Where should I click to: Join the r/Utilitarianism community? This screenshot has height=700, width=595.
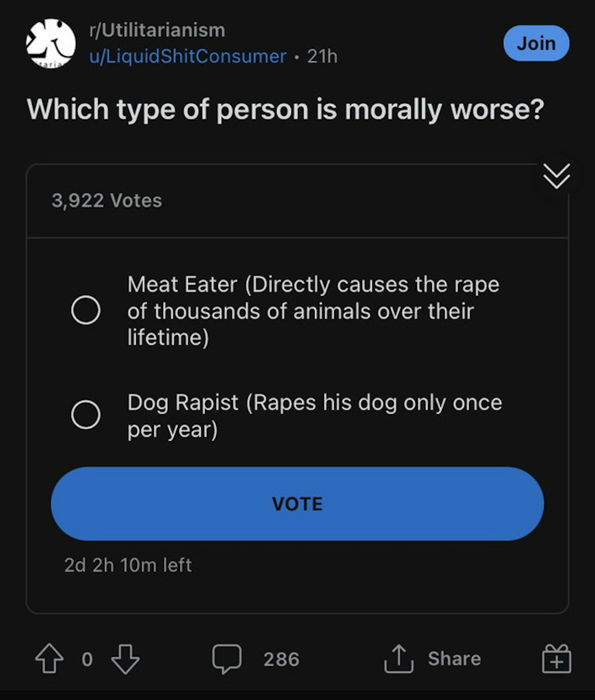click(x=536, y=43)
